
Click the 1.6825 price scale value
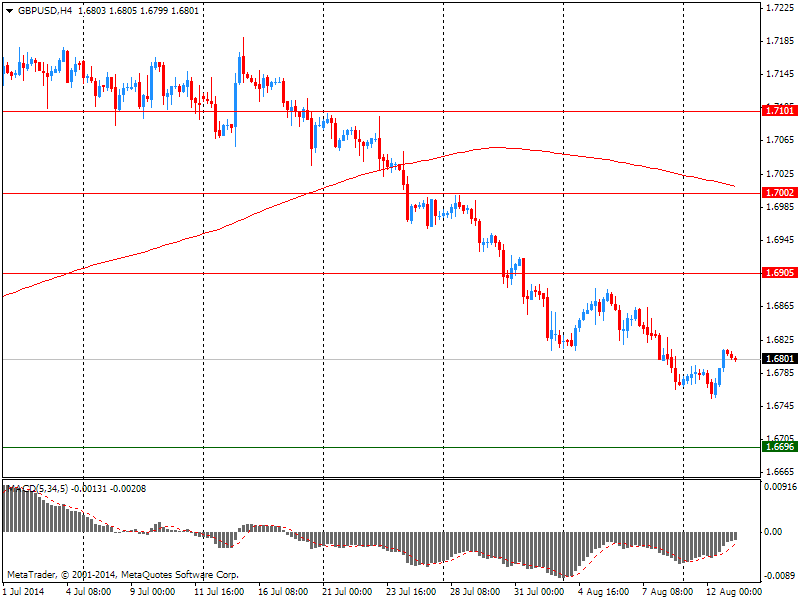[781, 340]
